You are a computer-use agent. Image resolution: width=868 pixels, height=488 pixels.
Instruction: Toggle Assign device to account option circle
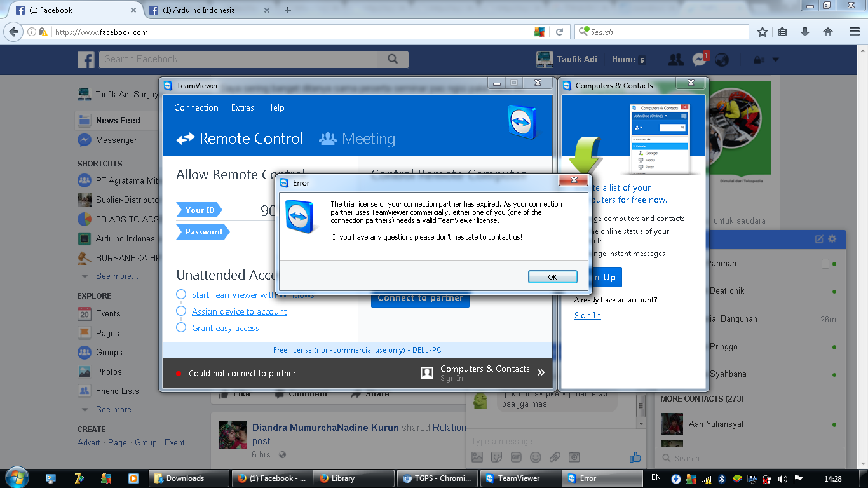click(181, 311)
